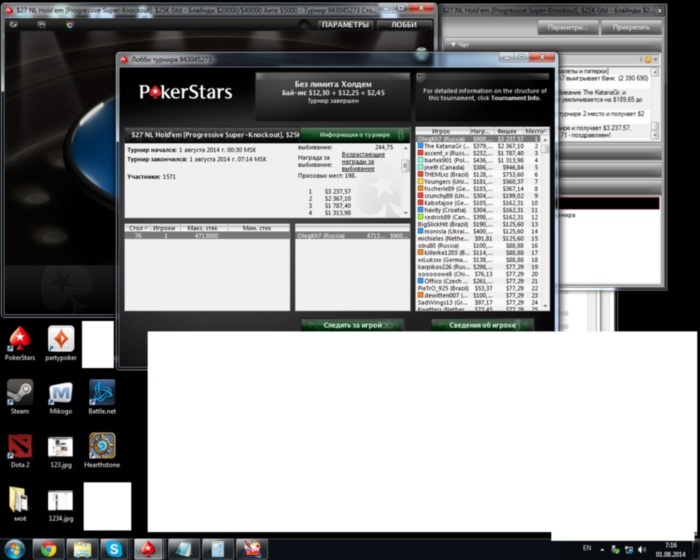
Task: Click the EN language indicator
Action: [587, 548]
